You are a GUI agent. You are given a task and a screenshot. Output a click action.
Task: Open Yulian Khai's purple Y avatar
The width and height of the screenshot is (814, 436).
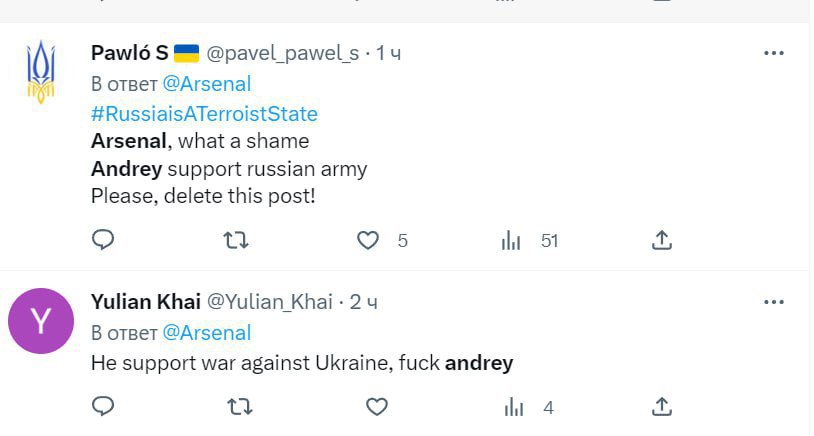(x=40, y=320)
